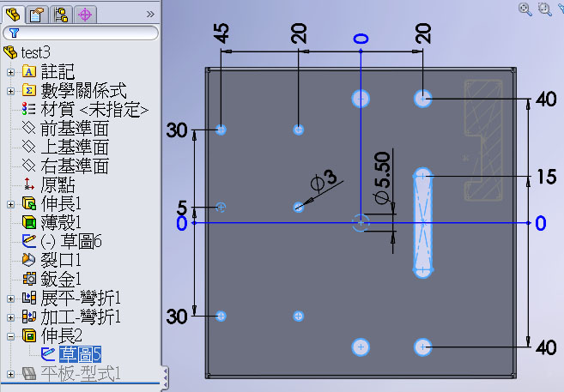
Task: Select the test3 part icon
Action: tap(10, 52)
